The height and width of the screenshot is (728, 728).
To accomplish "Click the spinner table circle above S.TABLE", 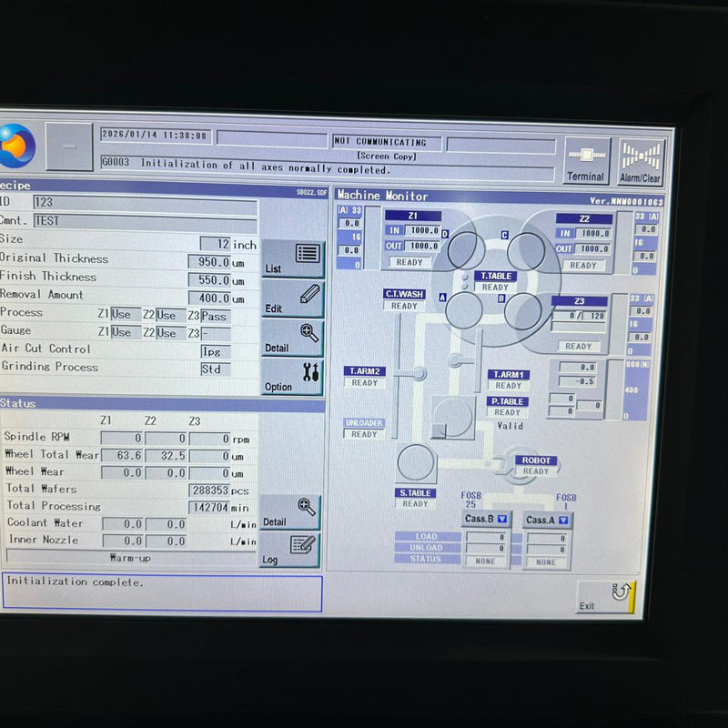I will point(416,463).
